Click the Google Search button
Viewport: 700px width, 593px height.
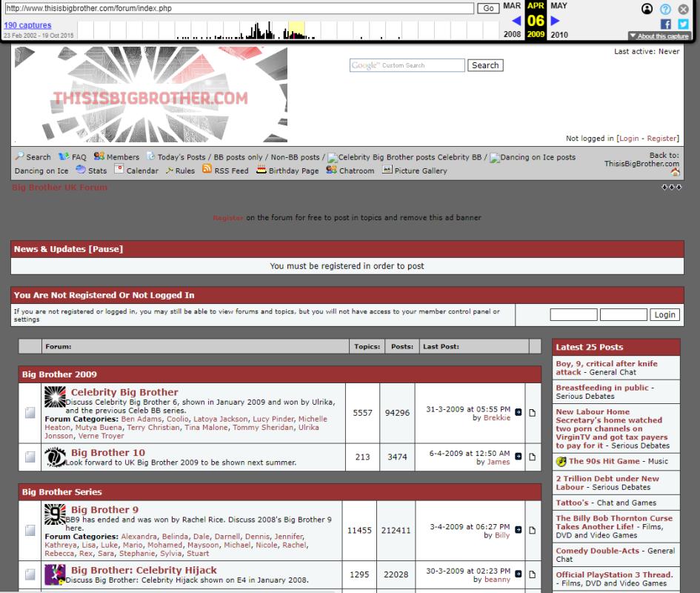pos(485,65)
